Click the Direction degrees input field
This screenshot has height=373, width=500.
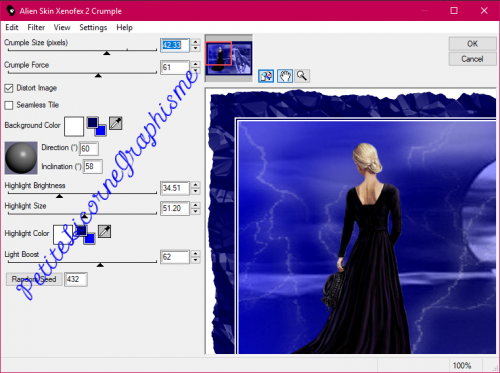coord(89,149)
